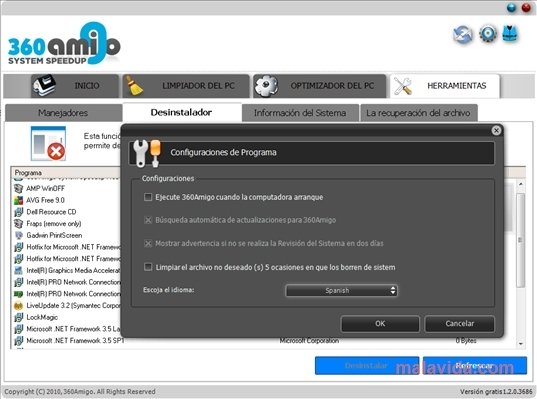Image resolution: width=537 pixels, height=399 pixels.
Task: Click the wrench and screwdriver dialog icon
Action: coord(147,153)
